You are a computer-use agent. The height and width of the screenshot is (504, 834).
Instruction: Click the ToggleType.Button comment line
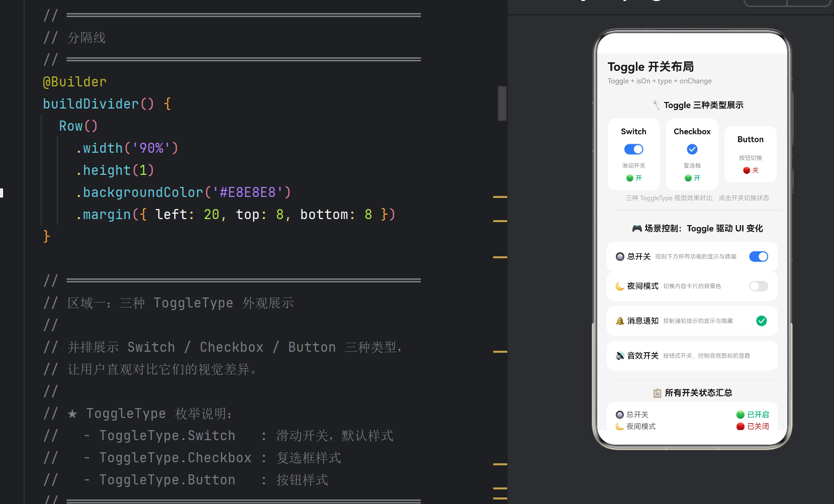pos(186,480)
